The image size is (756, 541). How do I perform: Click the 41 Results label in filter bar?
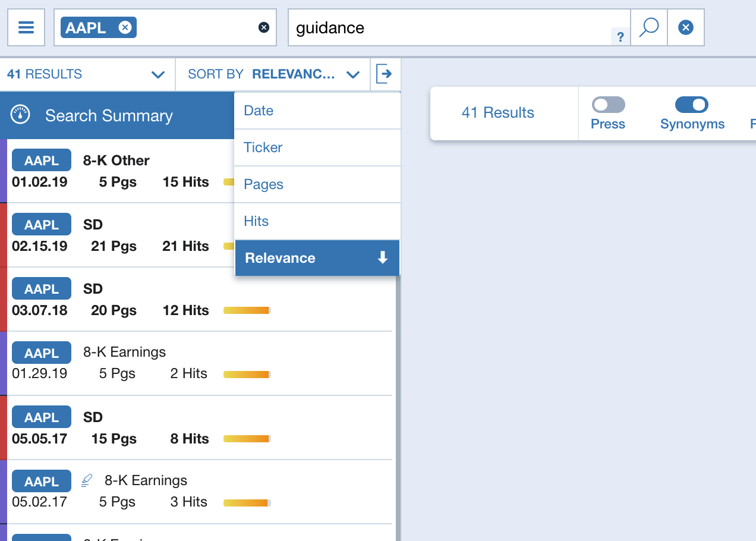pos(498,112)
